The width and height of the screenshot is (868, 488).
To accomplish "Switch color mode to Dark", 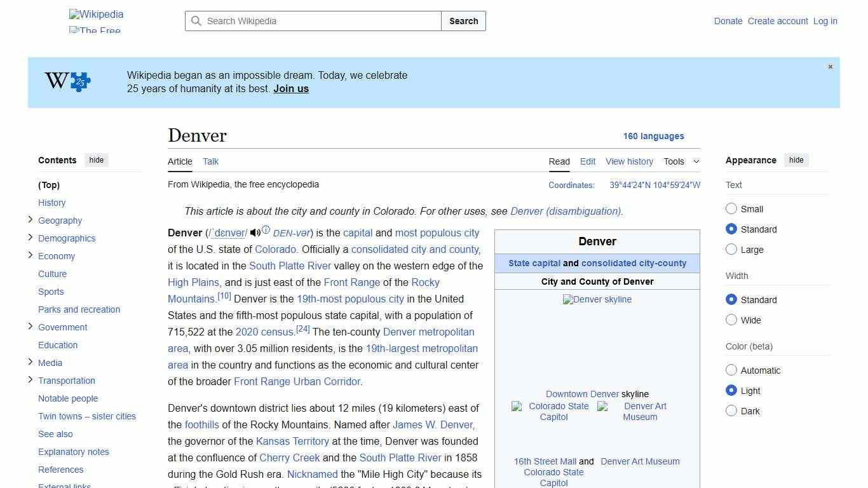I will point(731,411).
